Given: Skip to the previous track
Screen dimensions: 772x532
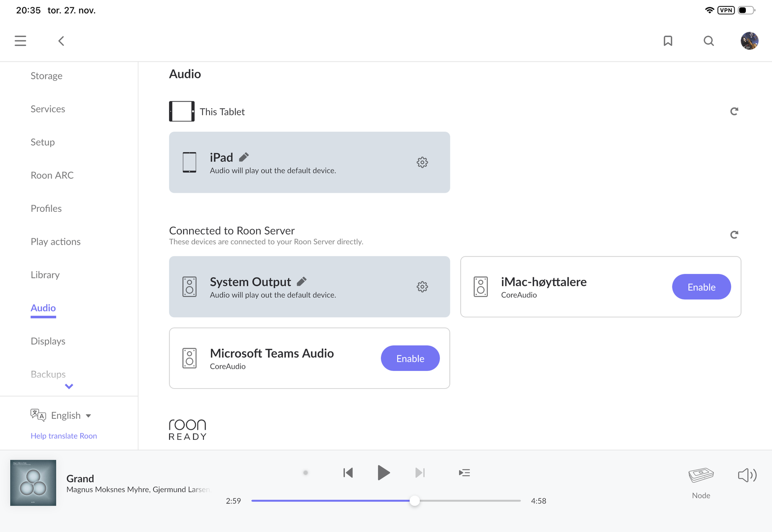Looking at the screenshot, I should [348, 473].
